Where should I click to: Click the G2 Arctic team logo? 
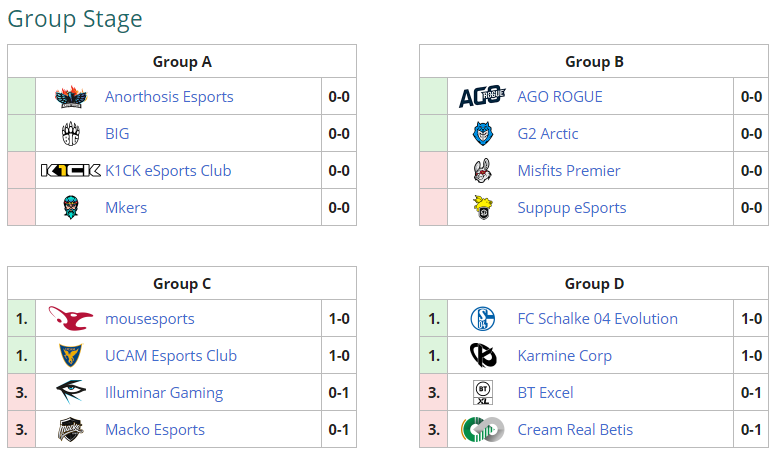(x=482, y=134)
